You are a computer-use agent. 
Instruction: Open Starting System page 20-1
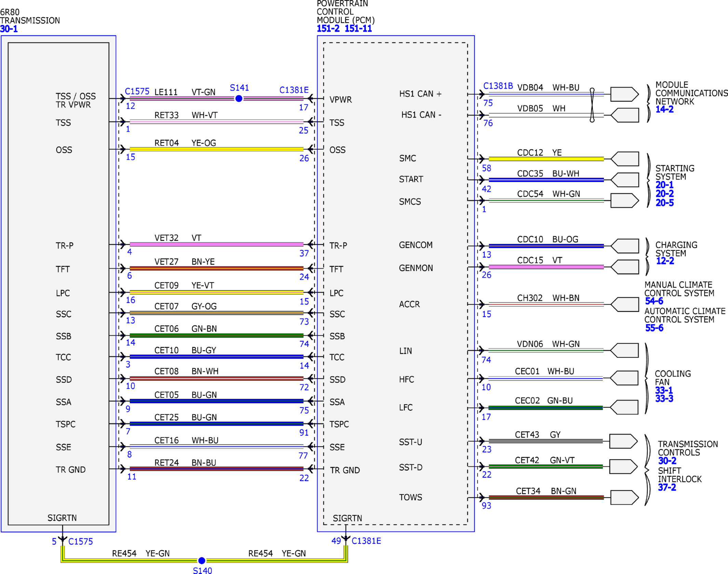pos(664,185)
